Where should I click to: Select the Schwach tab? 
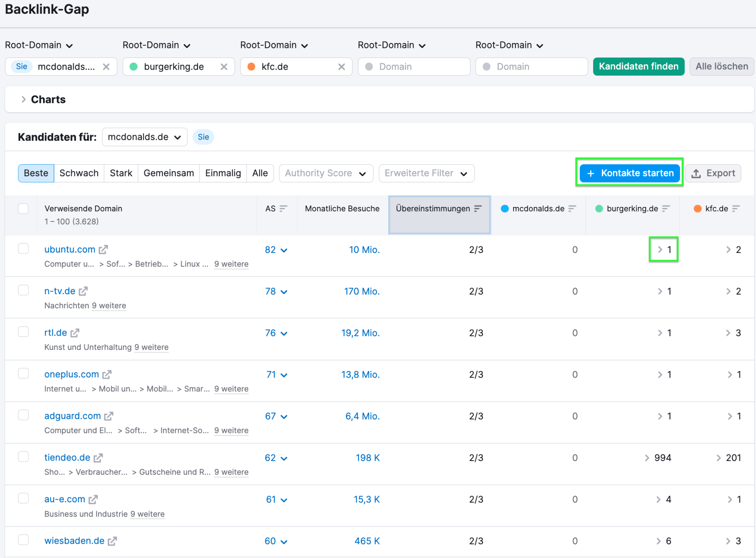79,173
